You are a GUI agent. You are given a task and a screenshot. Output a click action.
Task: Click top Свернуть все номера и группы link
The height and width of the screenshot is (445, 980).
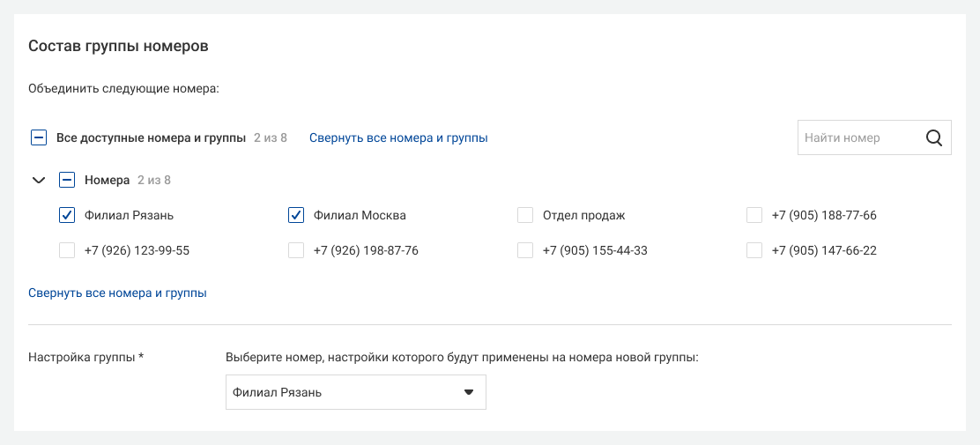point(398,137)
